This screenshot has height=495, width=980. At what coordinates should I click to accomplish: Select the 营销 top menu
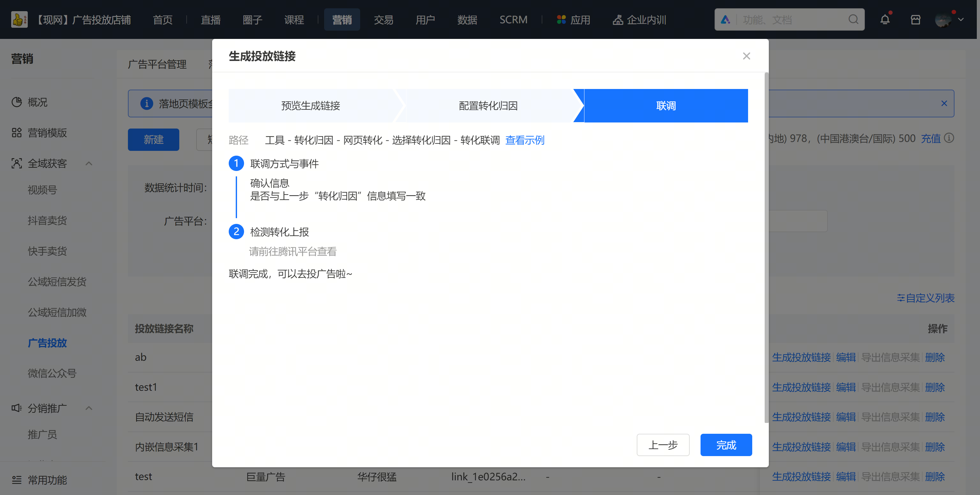click(342, 19)
